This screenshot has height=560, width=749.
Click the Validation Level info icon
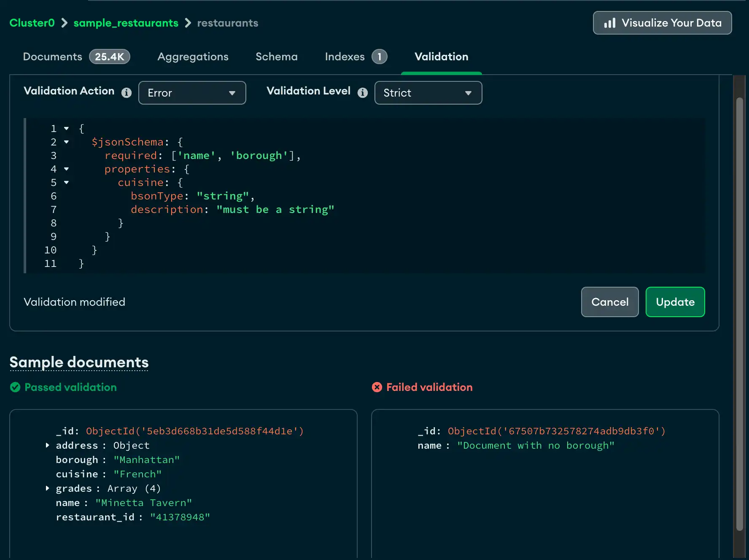[362, 93]
